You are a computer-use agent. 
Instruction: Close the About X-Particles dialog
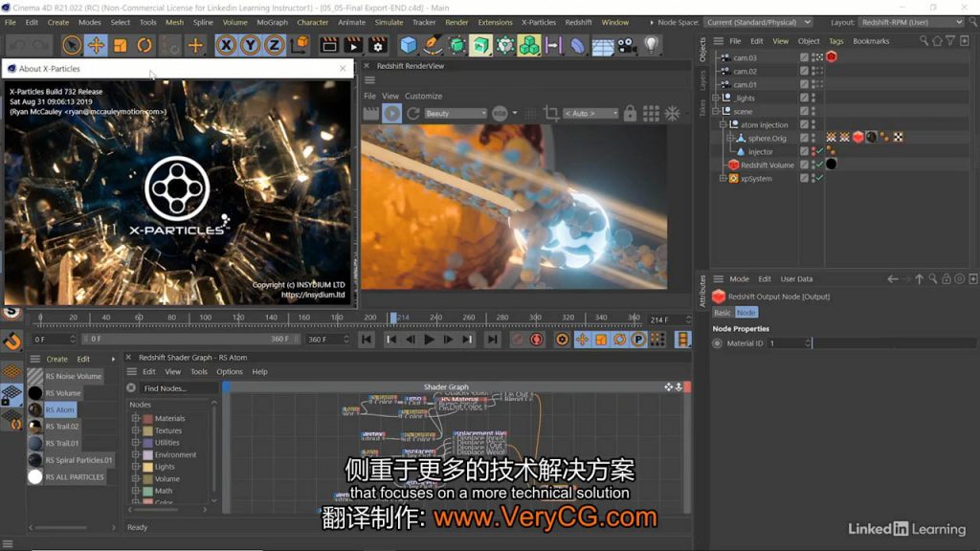click(x=343, y=69)
